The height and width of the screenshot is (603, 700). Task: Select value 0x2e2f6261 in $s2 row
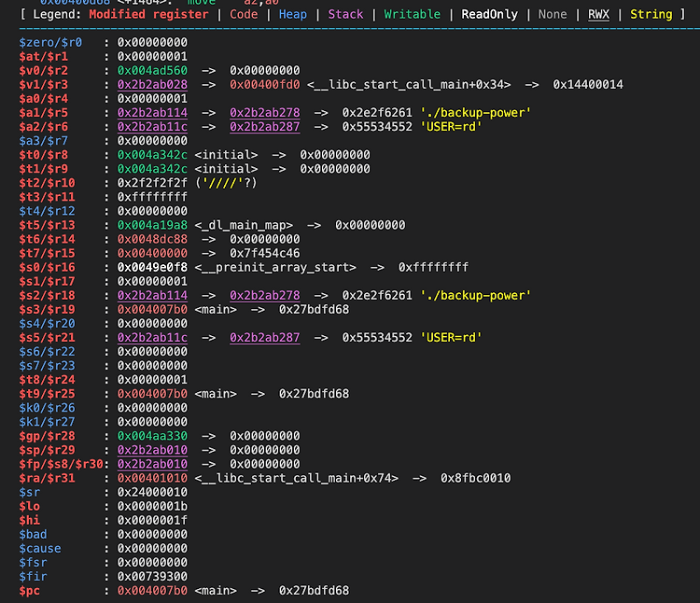click(377, 296)
